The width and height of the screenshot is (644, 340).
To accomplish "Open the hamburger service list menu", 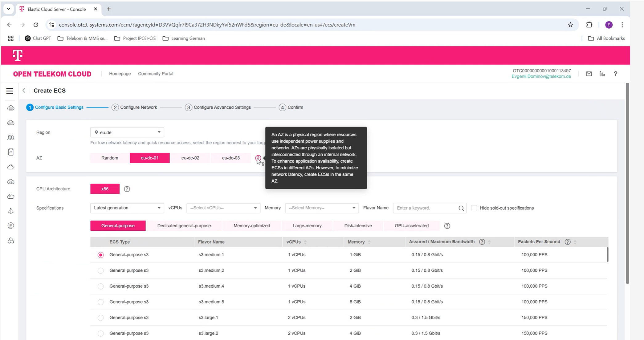I will (10, 91).
